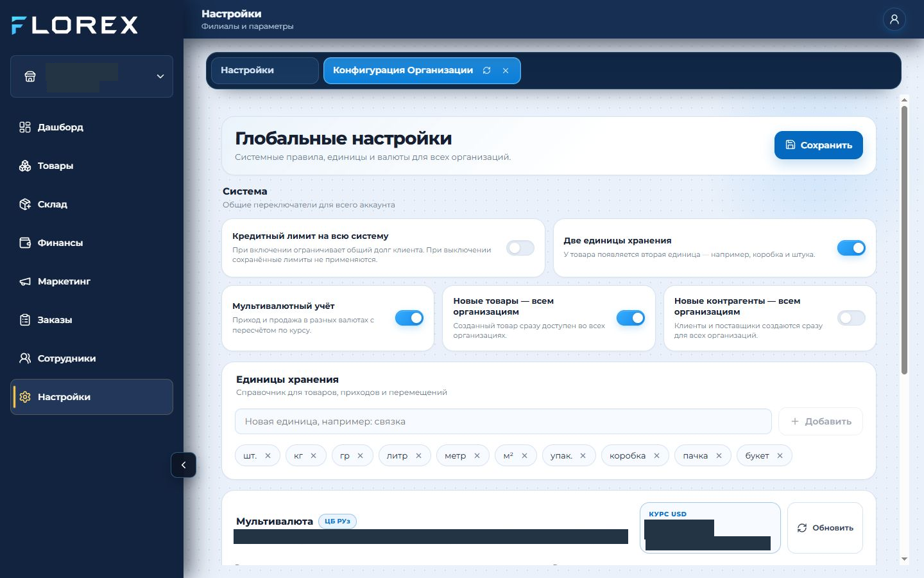Click the Дашборд grid icon in sidebar

[25, 127]
